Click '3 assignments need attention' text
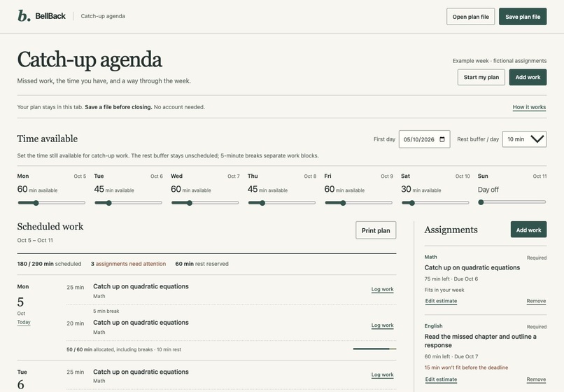 coord(129,264)
